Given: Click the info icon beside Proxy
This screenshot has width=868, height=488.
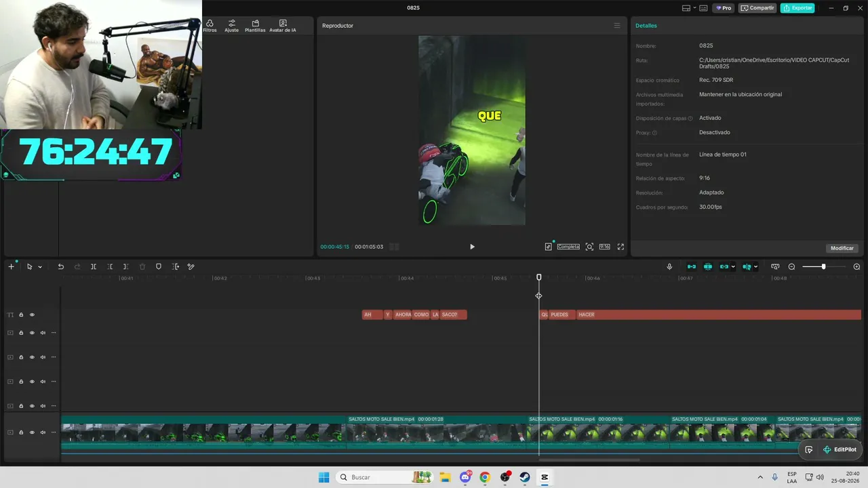Looking at the screenshot, I should pos(654,133).
